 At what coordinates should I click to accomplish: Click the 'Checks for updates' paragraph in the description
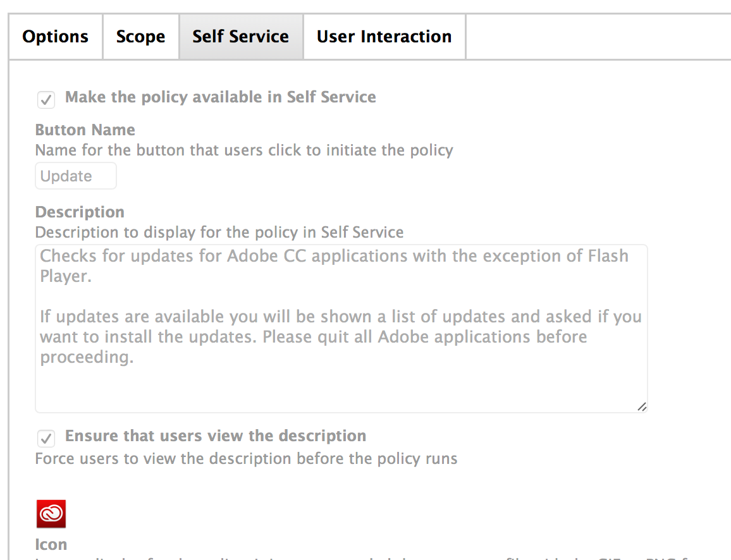tap(335, 265)
